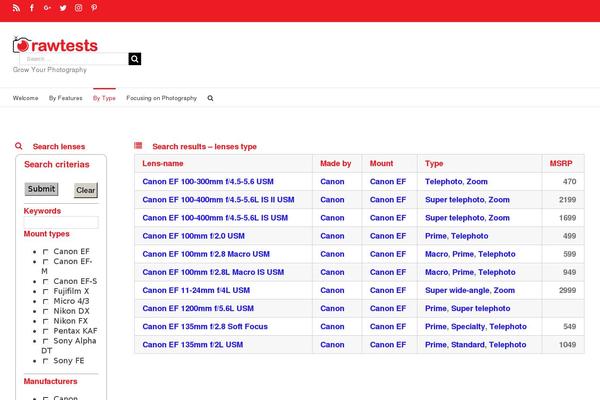This screenshot has width=600, height=400.
Task: Open the Twitter social icon
Action: point(63,8)
